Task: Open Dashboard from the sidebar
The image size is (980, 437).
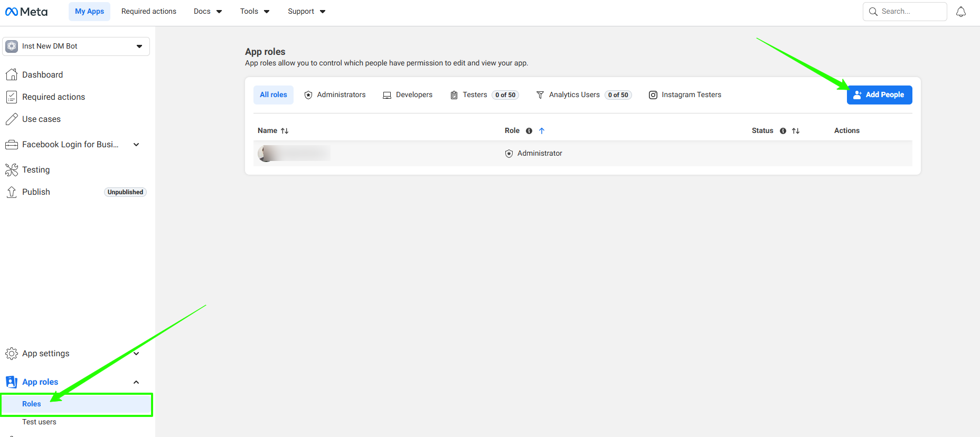Action: (x=42, y=75)
